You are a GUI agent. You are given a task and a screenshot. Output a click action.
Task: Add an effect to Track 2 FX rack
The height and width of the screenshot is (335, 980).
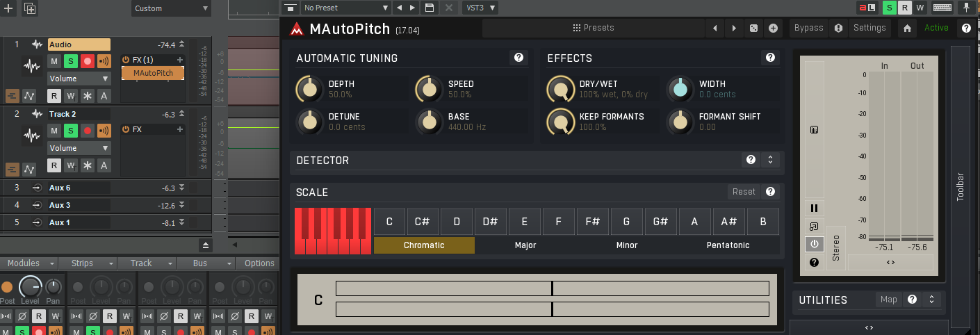tap(180, 129)
